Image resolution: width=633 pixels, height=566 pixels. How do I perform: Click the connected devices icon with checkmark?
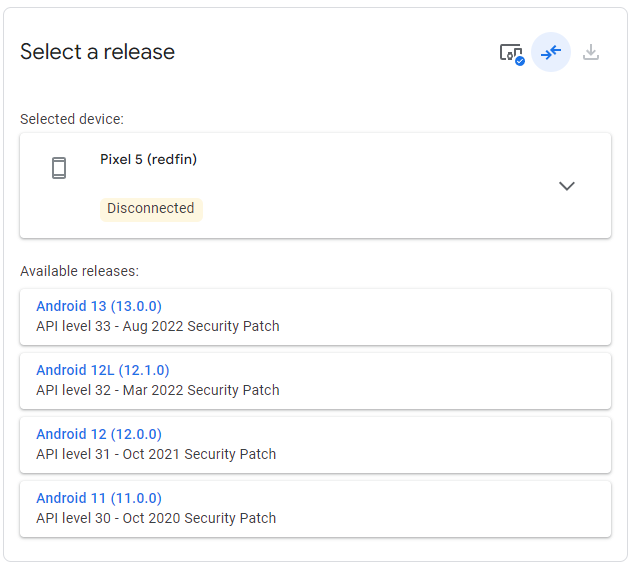(511, 53)
